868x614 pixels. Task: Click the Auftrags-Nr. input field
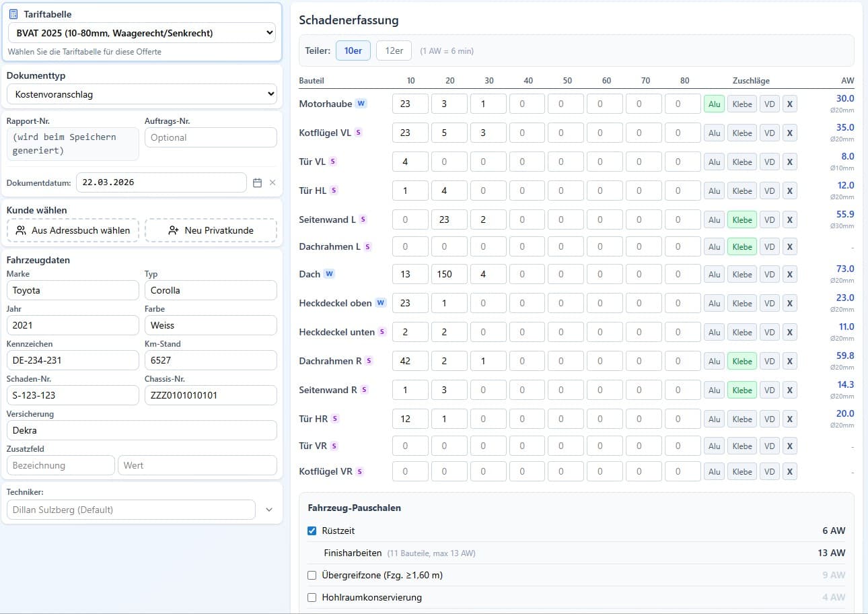coord(211,137)
